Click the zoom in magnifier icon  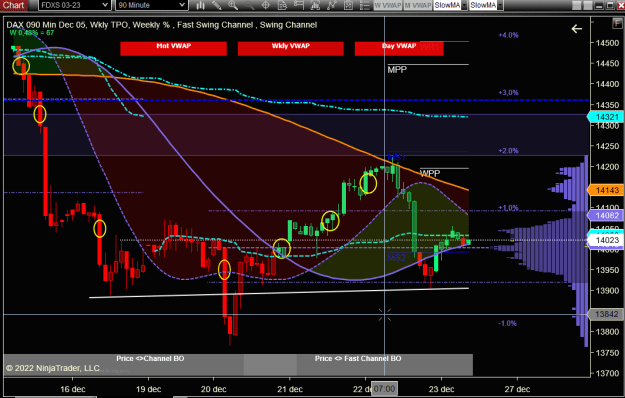click(233, 5)
